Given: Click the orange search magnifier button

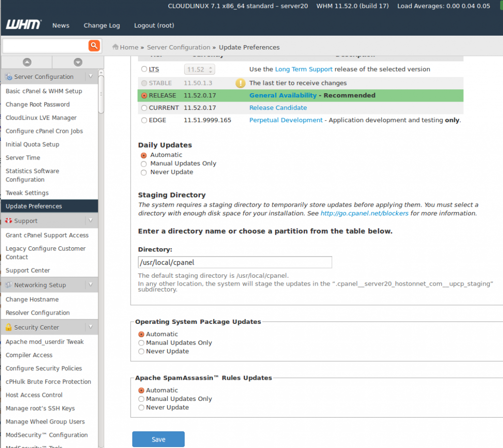Looking at the screenshot, I should (94, 46).
